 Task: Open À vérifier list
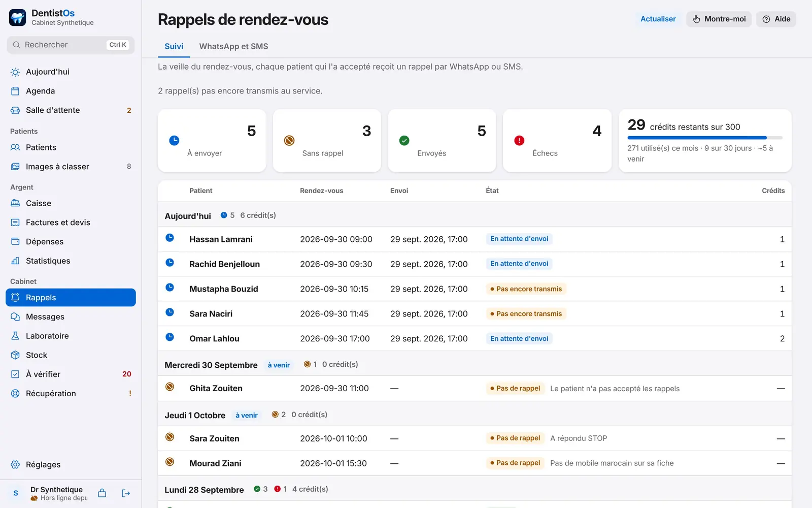[x=71, y=374]
